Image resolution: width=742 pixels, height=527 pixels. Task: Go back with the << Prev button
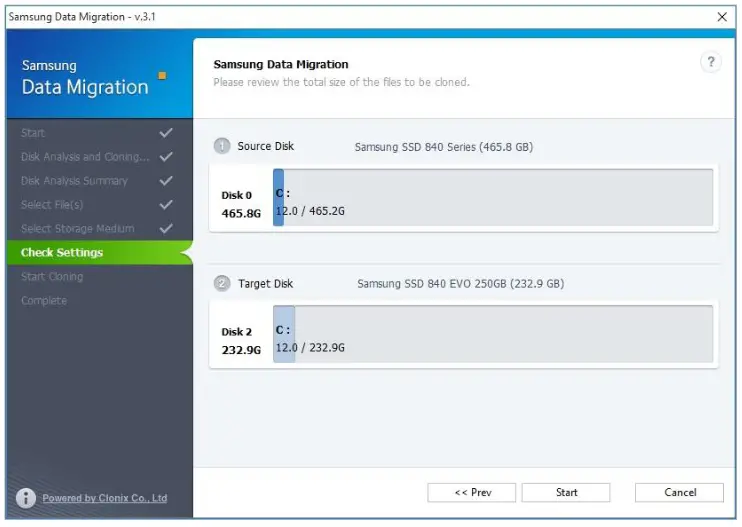click(471, 492)
